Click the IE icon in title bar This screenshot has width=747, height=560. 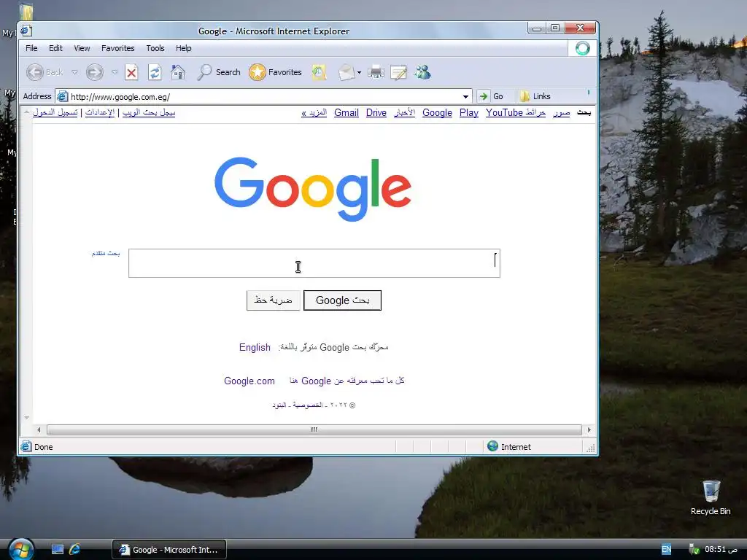[26, 31]
